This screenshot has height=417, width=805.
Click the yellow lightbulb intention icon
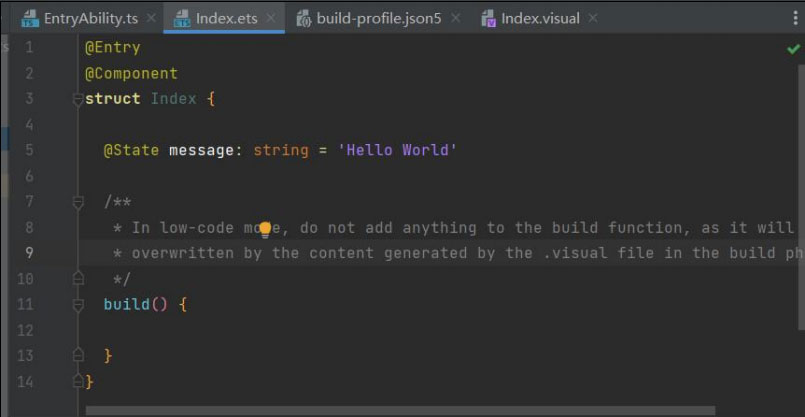(x=265, y=229)
